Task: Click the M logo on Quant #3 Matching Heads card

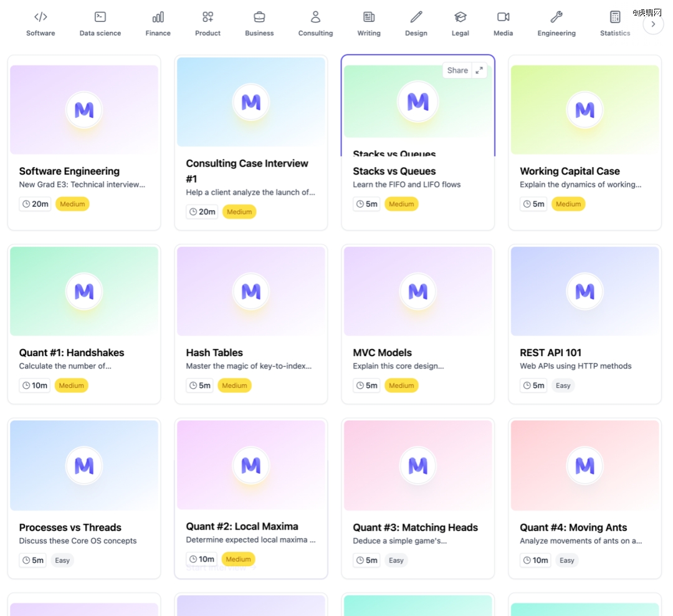Action: coord(418,466)
